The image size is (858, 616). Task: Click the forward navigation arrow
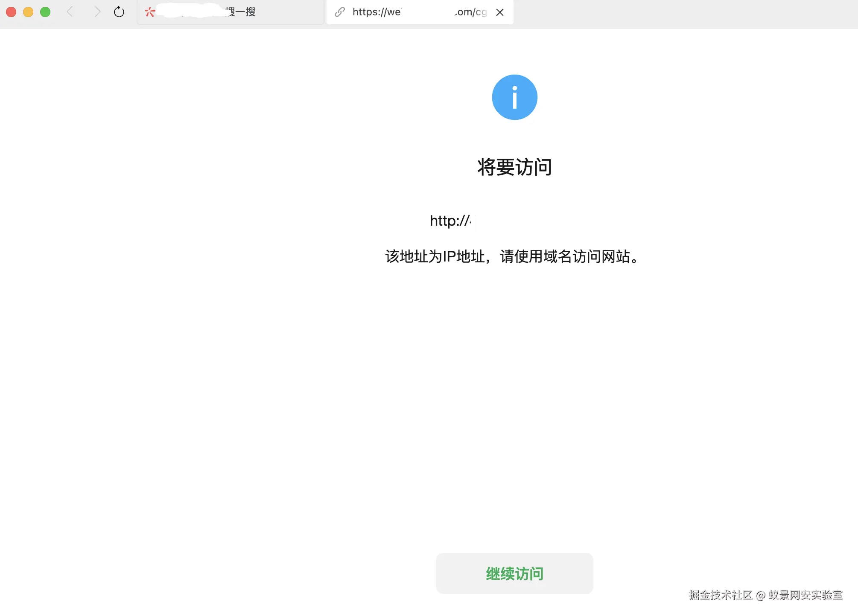pyautogui.click(x=97, y=12)
